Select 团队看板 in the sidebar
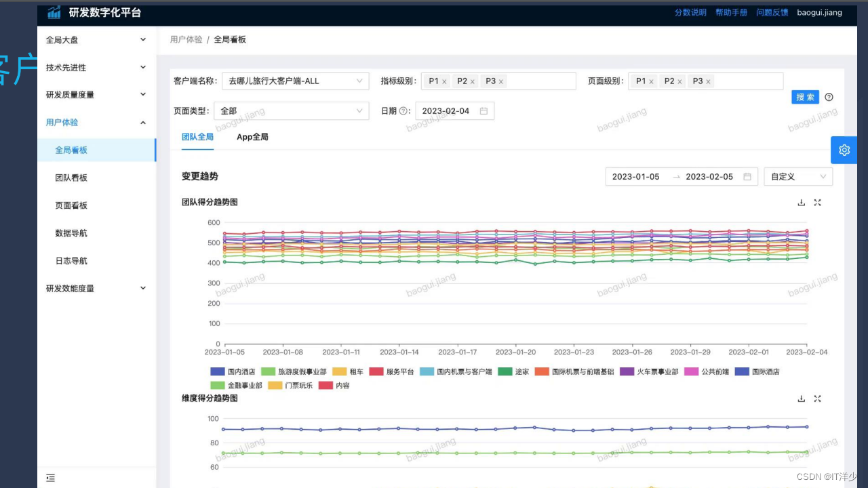The image size is (868, 488). click(96, 178)
